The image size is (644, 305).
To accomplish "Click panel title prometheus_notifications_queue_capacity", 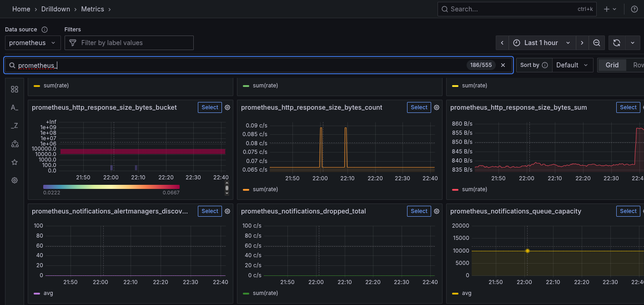I will 516,211.
